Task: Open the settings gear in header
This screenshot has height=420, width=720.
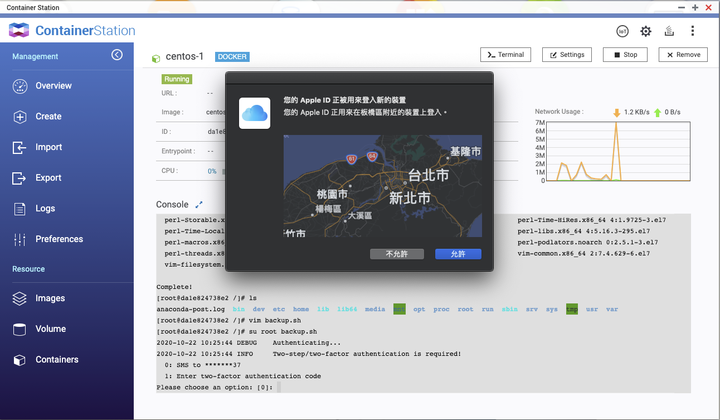Action: point(646,31)
